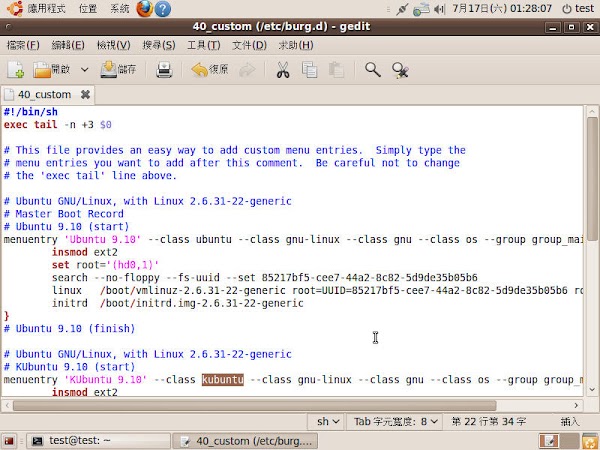Click the closing red brace line
600x450 pixels.
tap(6, 316)
